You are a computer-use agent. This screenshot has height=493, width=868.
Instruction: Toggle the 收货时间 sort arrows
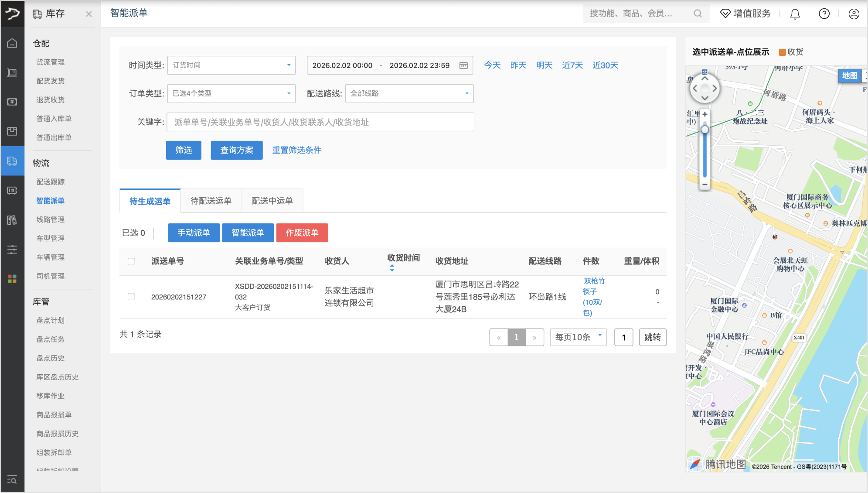(x=392, y=268)
